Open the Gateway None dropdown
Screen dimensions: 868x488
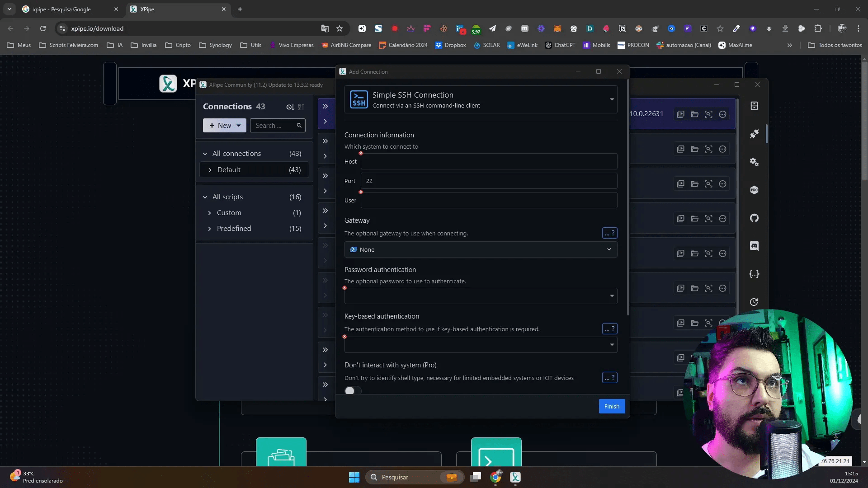pyautogui.click(x=481, y=249)
